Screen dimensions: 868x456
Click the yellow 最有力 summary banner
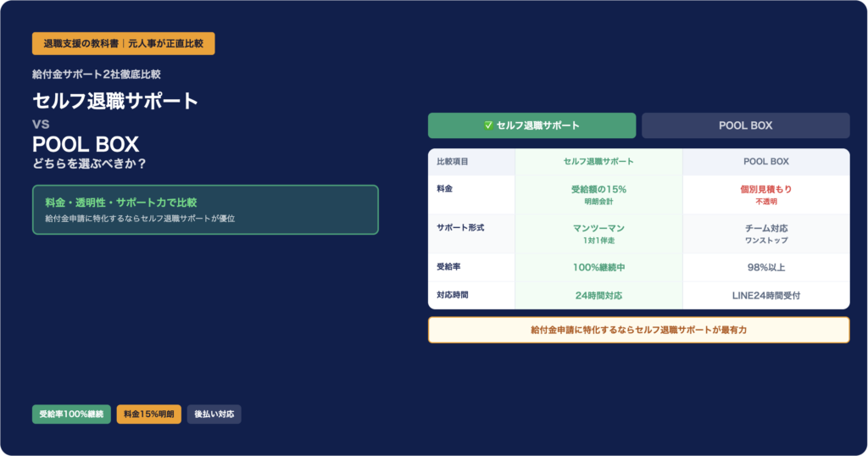coord(638,330)
